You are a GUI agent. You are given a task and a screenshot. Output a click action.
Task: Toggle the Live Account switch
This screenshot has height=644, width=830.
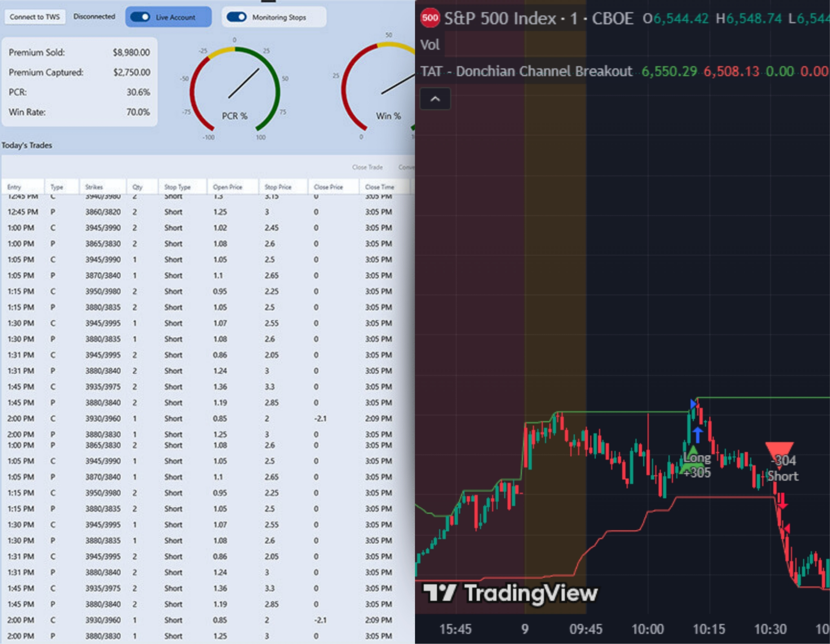click(140, 17)
